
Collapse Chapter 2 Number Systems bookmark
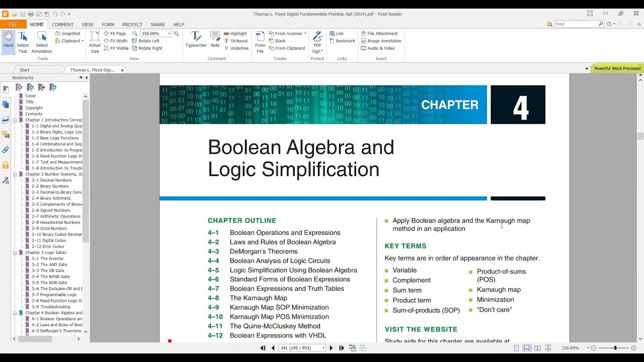(x=15, y=174)
